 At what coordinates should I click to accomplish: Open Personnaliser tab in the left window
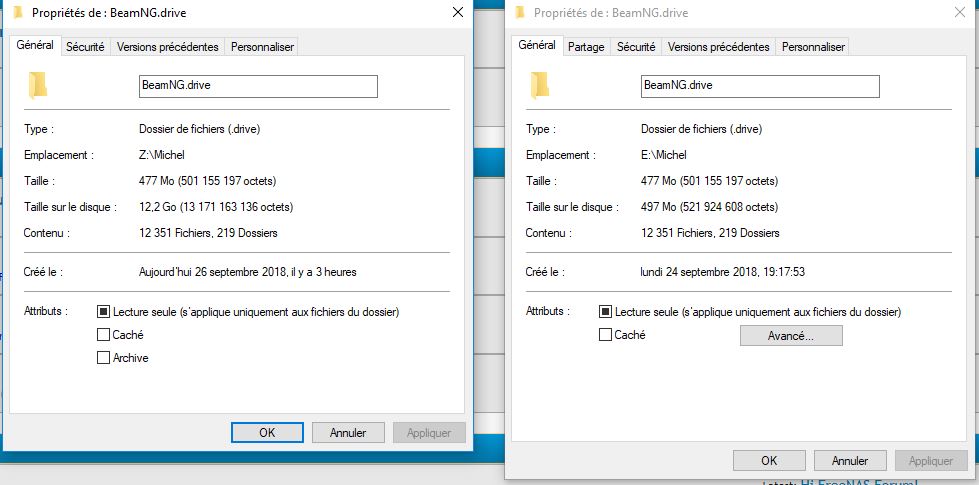point(262,47)
